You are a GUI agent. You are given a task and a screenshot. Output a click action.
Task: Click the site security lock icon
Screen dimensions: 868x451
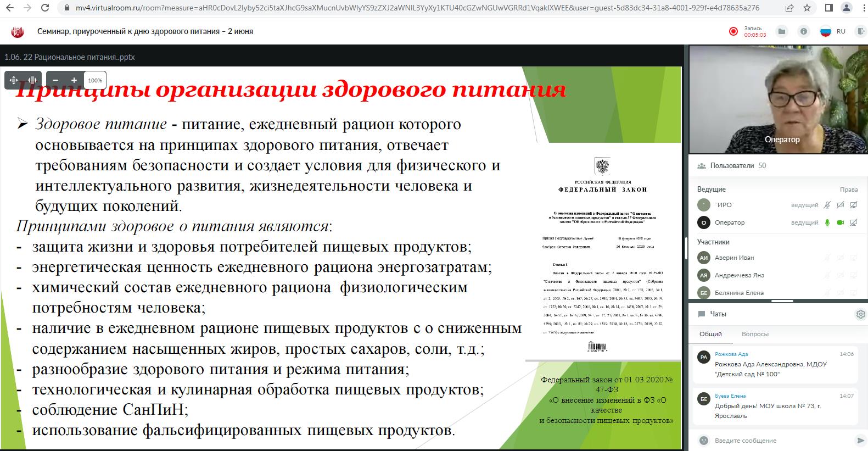tap(66, 8)
